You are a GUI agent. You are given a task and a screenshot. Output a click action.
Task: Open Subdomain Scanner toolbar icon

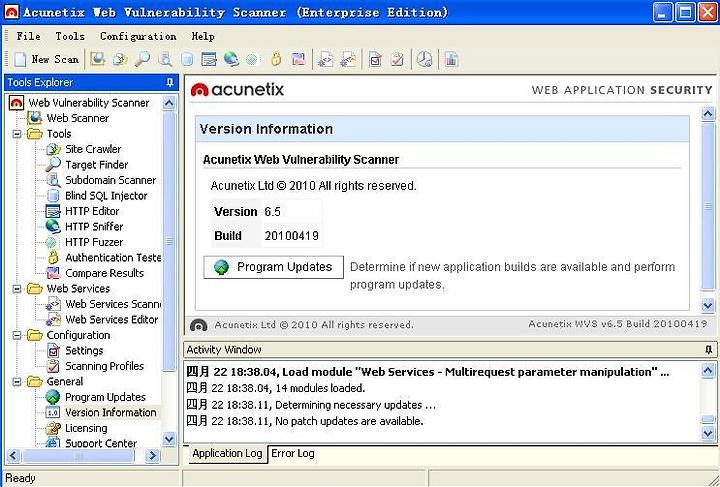tap(165, 59)
